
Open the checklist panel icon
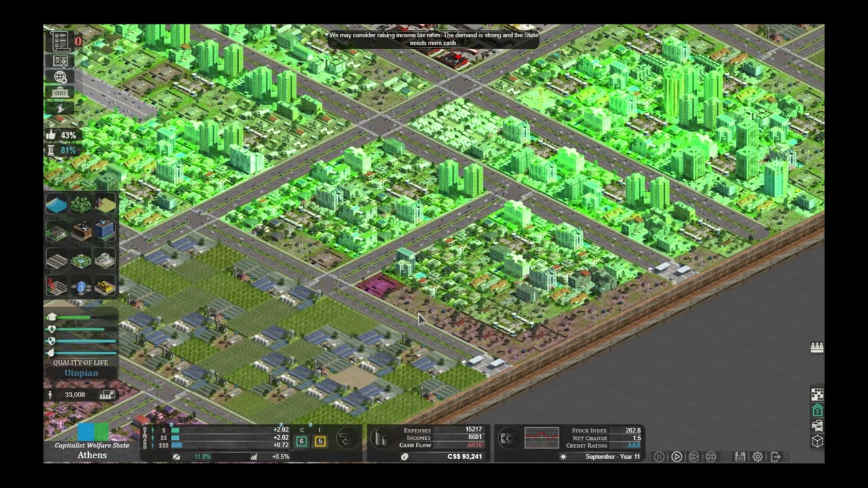pos(60,41)
